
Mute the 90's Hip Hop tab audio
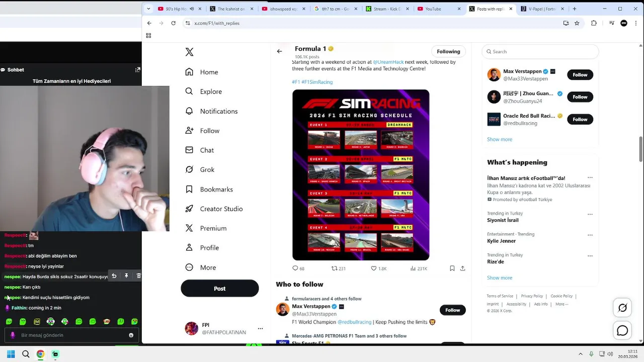192,9
